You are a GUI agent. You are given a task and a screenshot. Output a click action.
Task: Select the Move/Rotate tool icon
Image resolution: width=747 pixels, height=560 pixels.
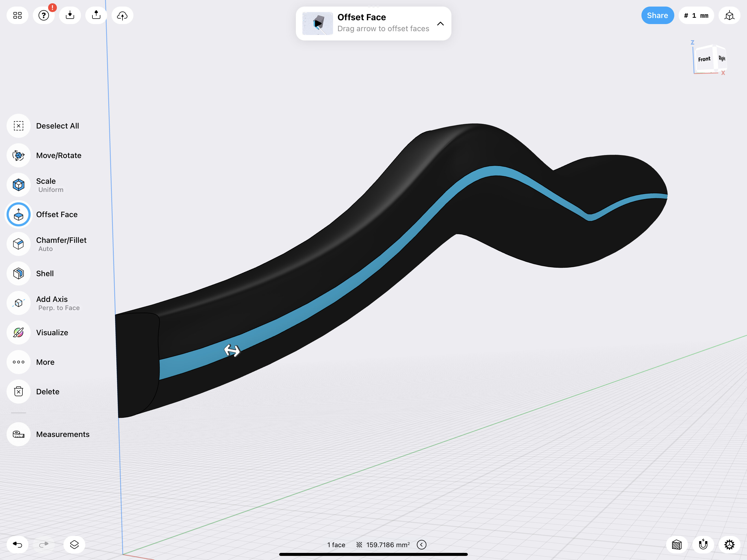pyautogui.click(x=19, y=155)
